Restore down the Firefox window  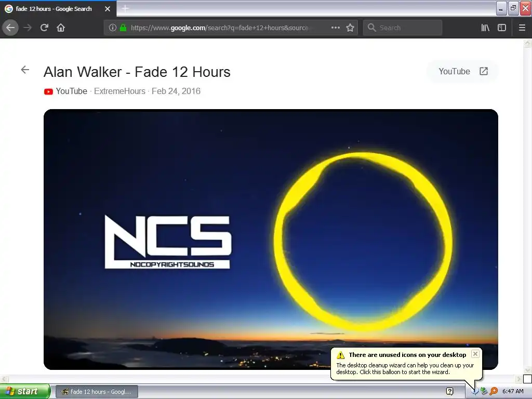(513, 8)
